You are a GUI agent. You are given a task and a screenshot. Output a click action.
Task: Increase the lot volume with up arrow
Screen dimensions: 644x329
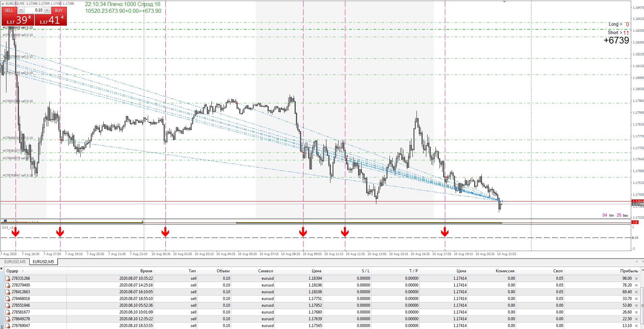(47, 10)
